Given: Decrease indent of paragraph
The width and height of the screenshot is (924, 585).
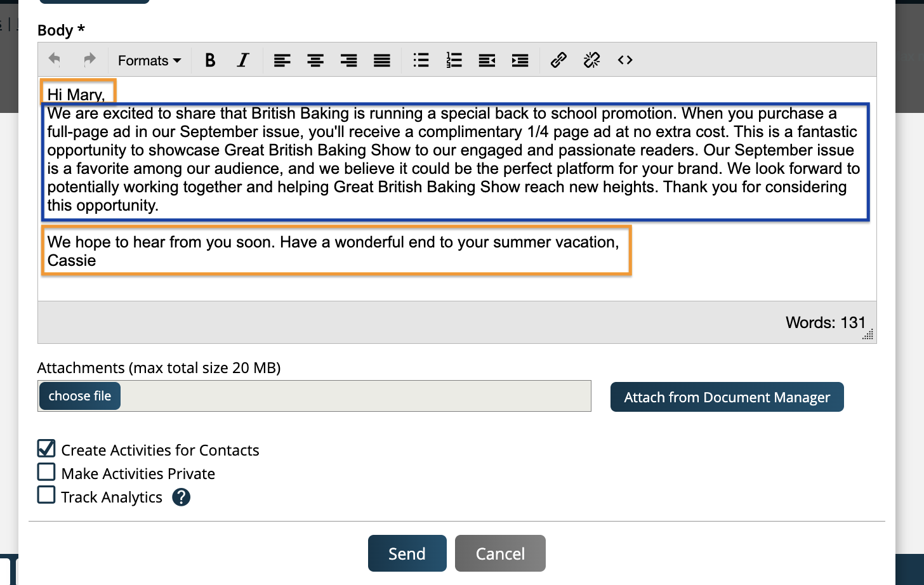Looking at the screenshot, I should pyautogui.click(x=487, y=60).
